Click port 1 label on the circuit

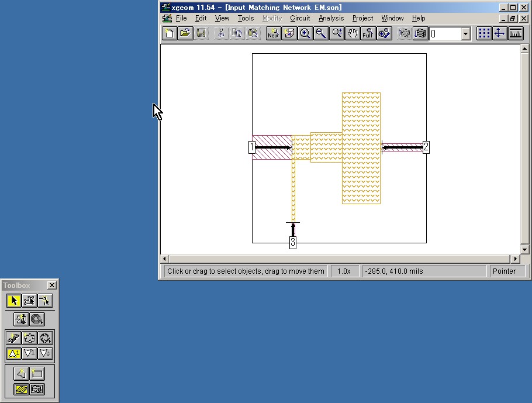click(x=252, y=147)
